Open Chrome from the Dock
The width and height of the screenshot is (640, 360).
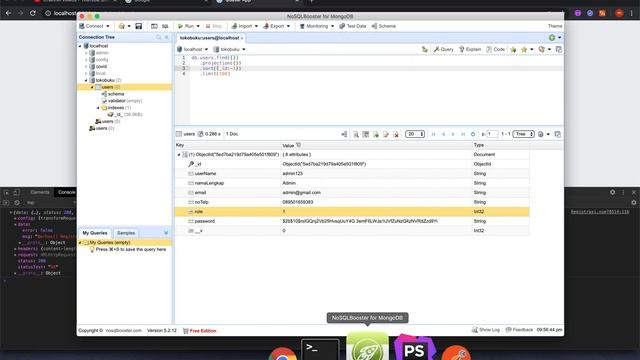tap(282, 354)
